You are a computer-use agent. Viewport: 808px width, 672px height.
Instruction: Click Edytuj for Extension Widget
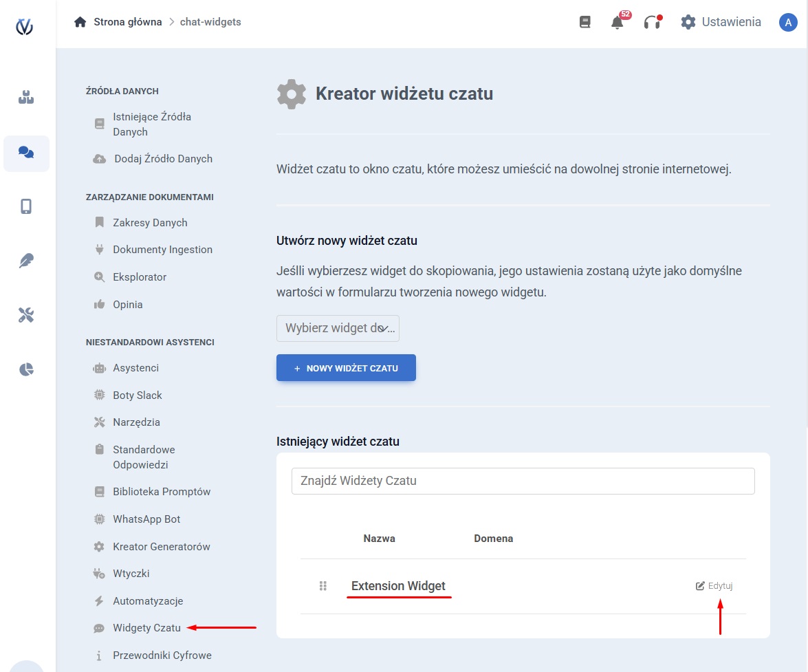pos(714,586)
